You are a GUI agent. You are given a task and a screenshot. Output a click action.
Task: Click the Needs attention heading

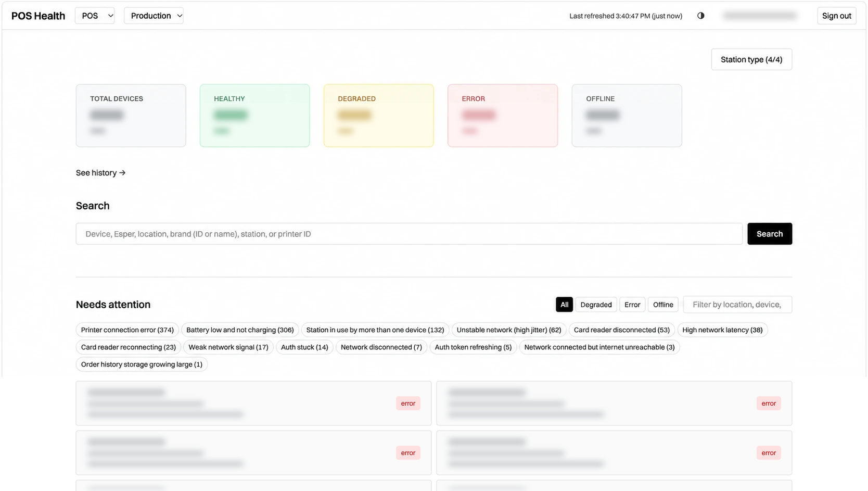pyautogui.click(x=113, y=305)
